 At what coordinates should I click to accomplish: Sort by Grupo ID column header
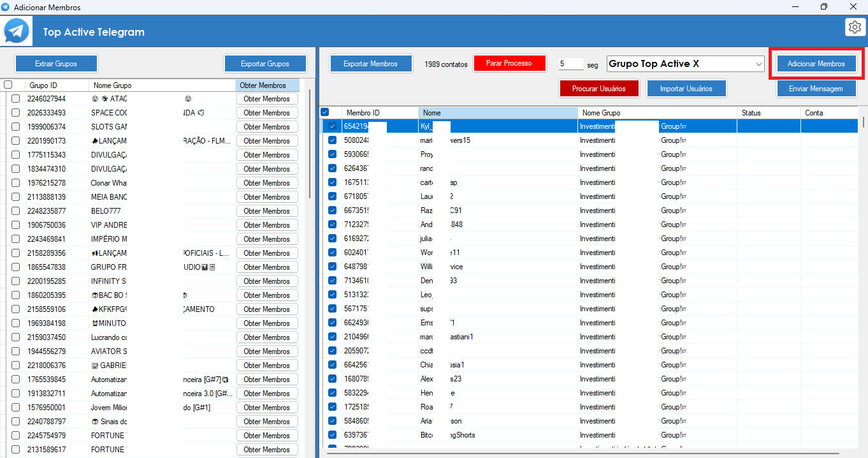tap(57, 85)
